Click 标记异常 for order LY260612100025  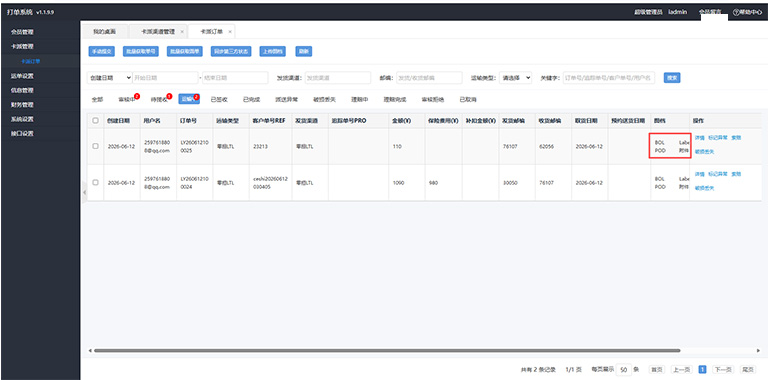718,138
